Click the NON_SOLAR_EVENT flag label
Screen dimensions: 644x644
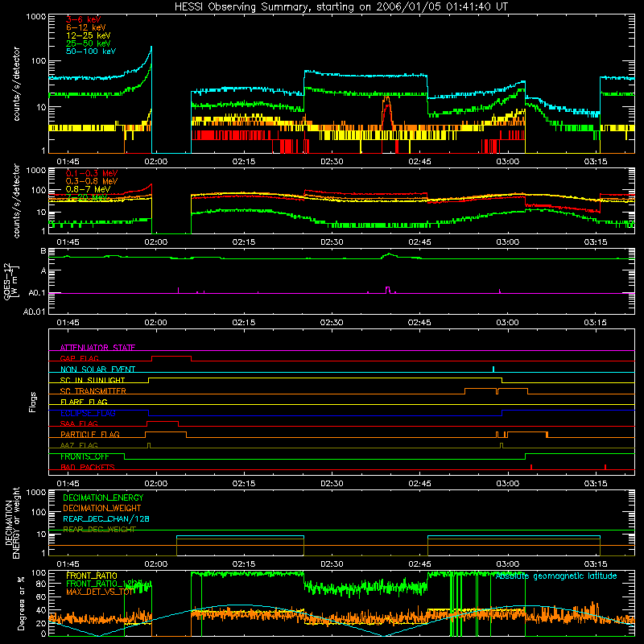(x=97, y=369)
